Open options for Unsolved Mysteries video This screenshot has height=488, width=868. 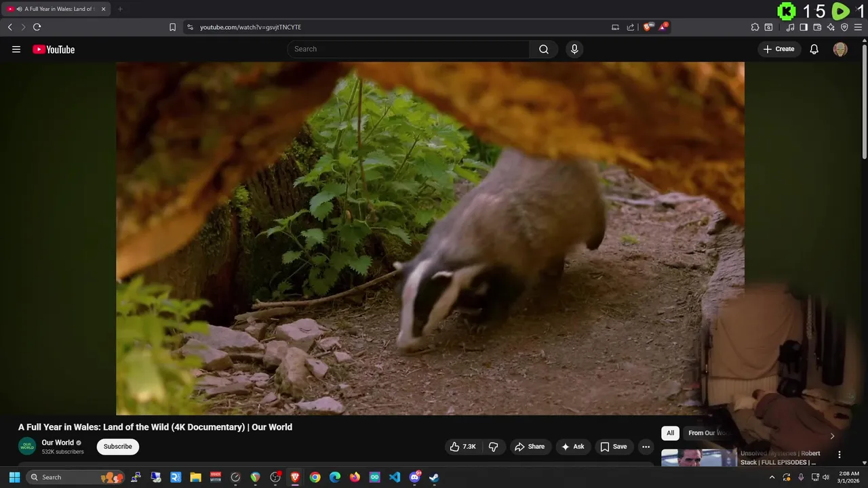click(839, 455)
